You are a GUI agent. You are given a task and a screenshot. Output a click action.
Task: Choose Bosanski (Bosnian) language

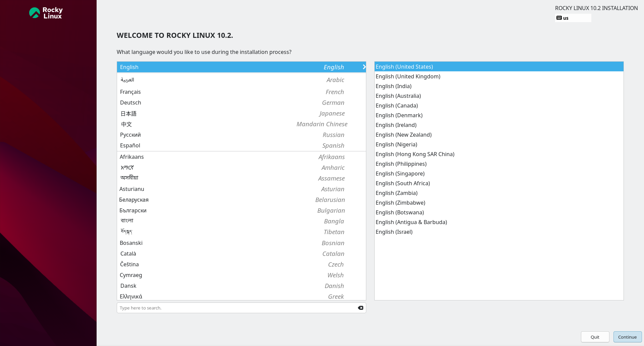(241, 243)
